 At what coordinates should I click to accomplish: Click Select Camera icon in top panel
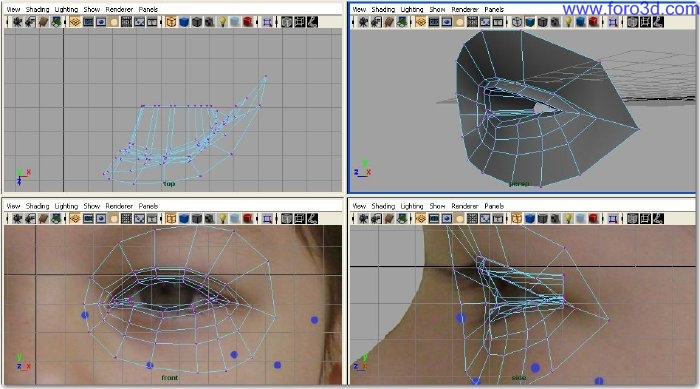(x=17, y=21)
